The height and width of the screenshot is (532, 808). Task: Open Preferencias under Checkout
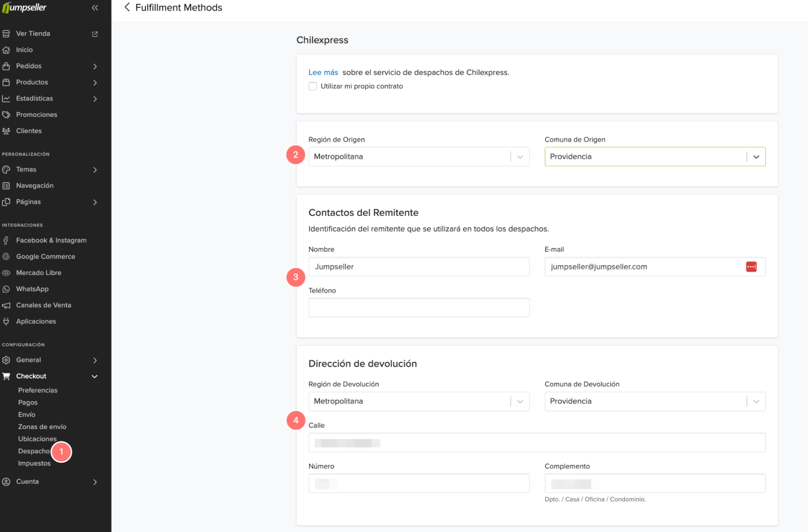pyautogui.click(x=38, y=390)
